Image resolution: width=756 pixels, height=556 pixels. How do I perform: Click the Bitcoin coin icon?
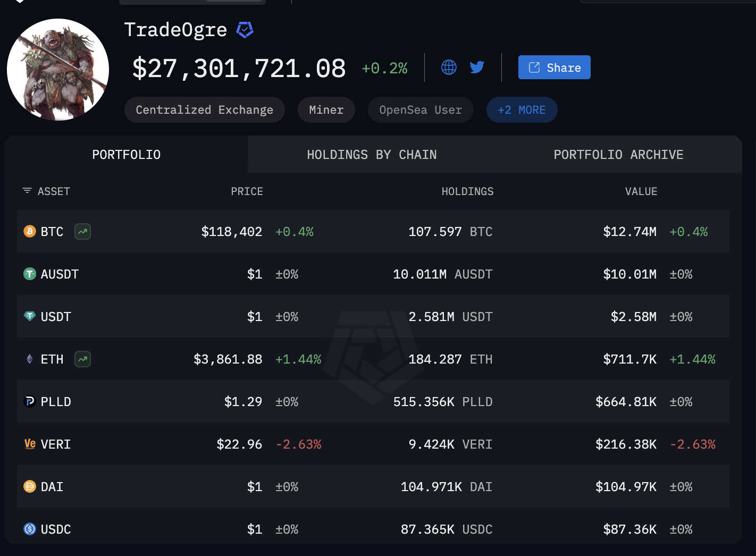(30, 231)
